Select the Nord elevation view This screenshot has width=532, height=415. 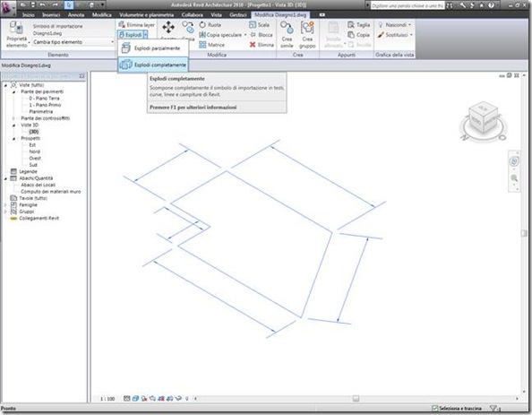[x=34, y=151]
